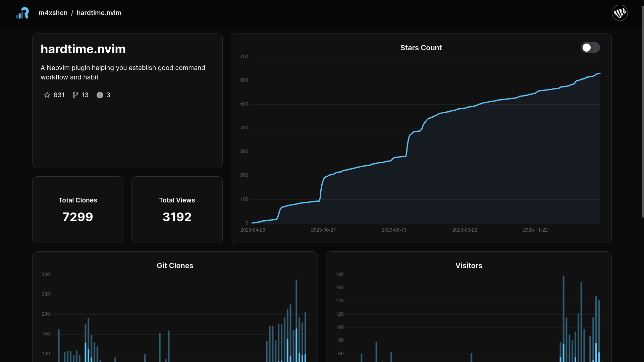Click the issues icon next to 3
644x362 pixels.
(100, 95)
